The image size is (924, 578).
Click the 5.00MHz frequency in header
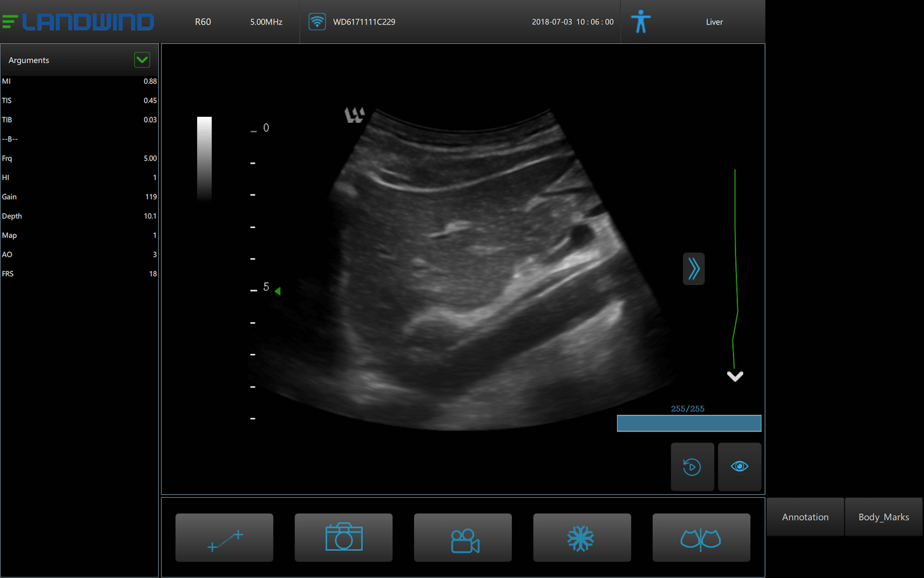[266, 22]
